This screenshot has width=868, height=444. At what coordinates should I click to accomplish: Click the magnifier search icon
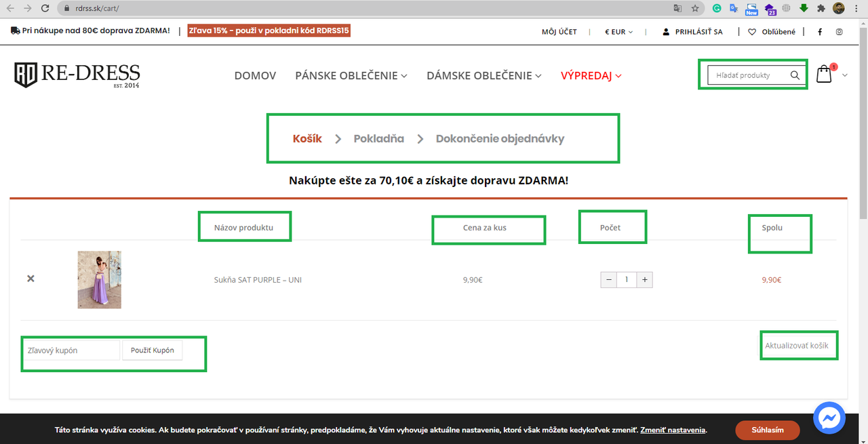click(x=795, y=75)
